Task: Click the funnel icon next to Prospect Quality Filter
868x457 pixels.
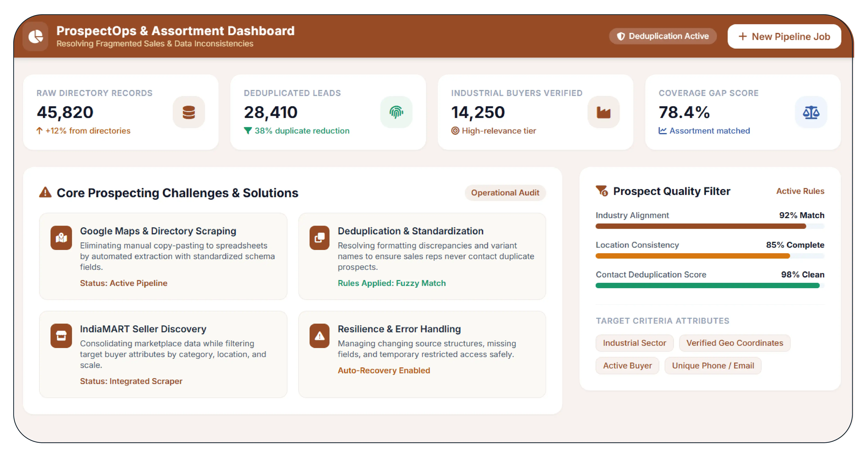Action: (602, 191)
